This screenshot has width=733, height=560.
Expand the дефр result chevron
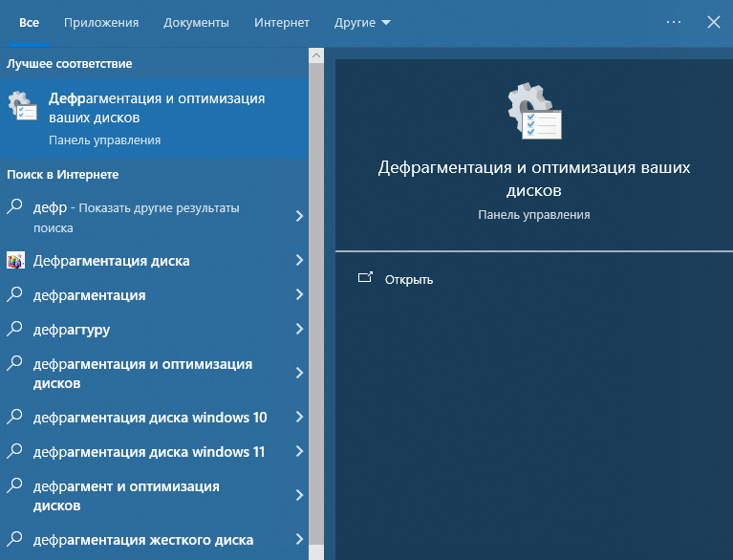[300, 216]
